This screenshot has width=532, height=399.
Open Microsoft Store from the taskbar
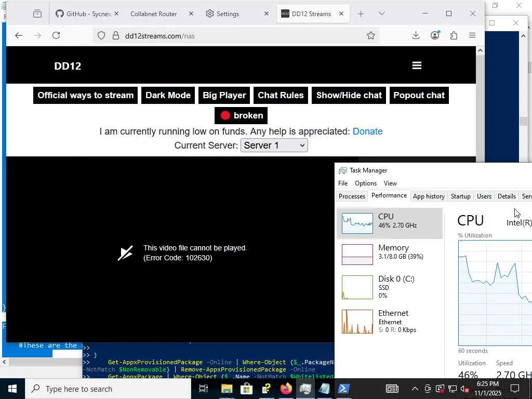coord(246,389)
